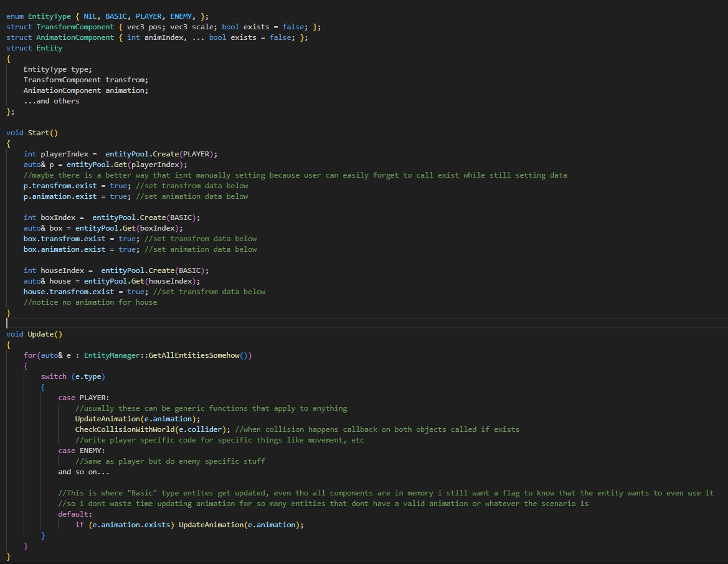Image resolution: width=728 pixels, height=564 pixels.
Task: Click the 'void Update()' function signature
Action: (34, 335)
